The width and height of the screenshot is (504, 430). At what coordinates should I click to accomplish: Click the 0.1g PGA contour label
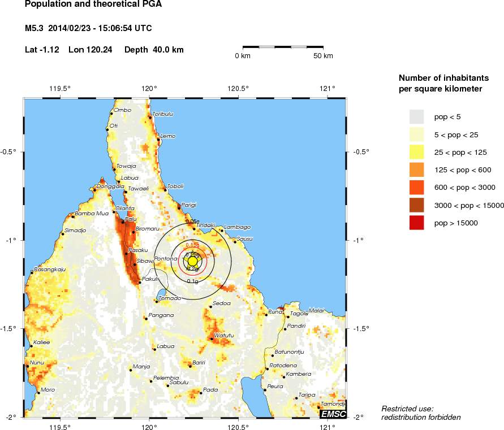(192, 281)
